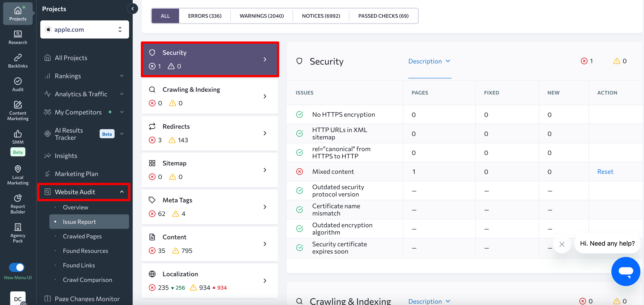Select the ALL tab in issue filters

pos(164,16)
